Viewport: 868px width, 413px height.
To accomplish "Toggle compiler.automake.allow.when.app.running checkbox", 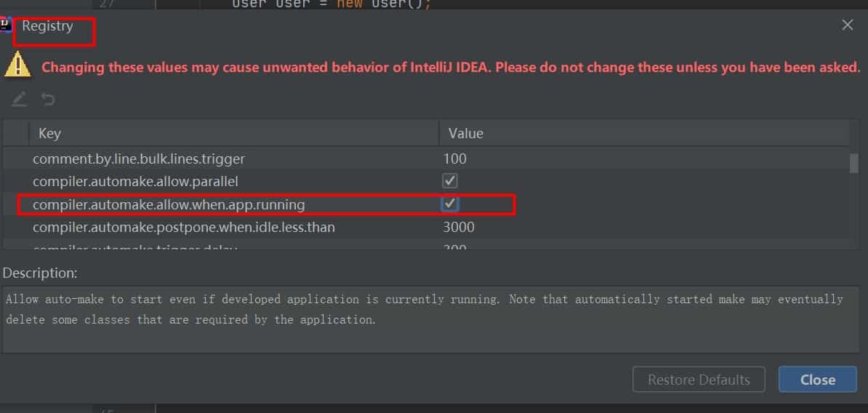I will (x=449, y=204).
